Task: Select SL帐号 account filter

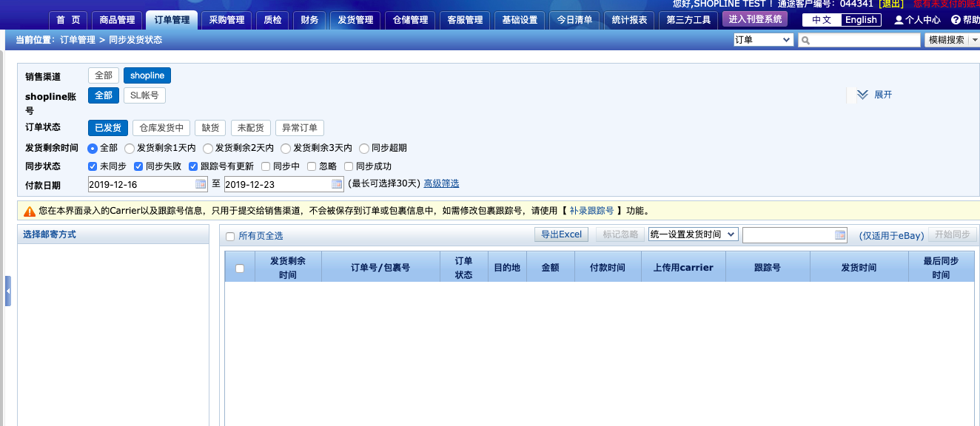Action: 144,95
